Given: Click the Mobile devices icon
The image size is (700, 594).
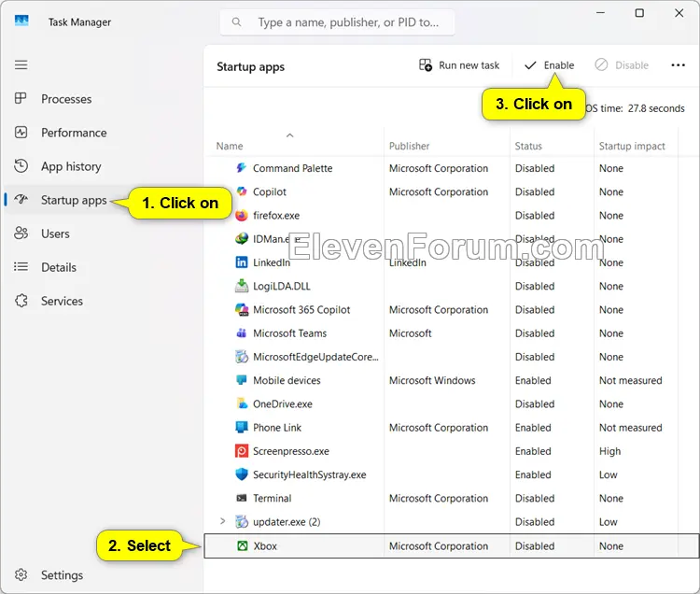Looking at the screenshot, I should point(242,380).
